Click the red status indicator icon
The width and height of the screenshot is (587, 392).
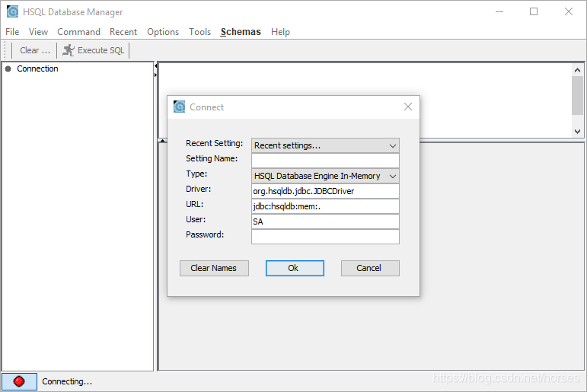19,381
